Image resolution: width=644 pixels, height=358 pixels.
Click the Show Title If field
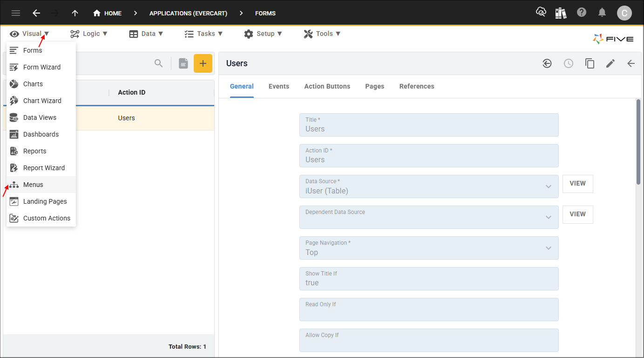[x=428, y=279]
